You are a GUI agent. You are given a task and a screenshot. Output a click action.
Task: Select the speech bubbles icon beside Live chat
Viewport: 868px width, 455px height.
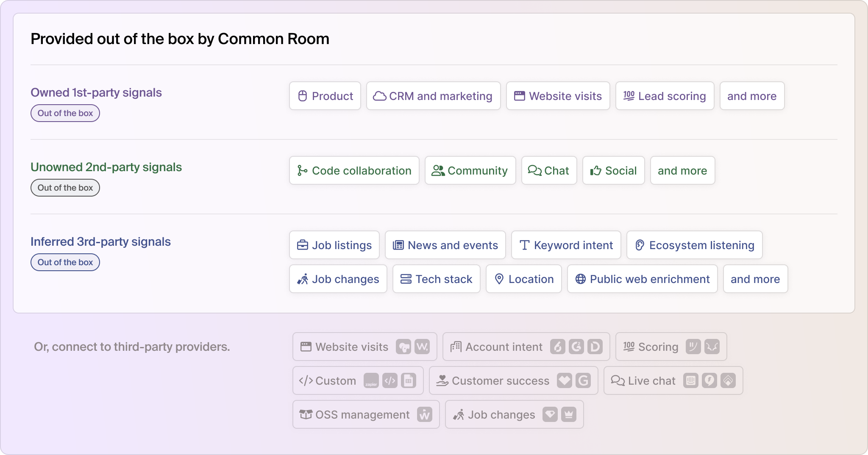618,381
